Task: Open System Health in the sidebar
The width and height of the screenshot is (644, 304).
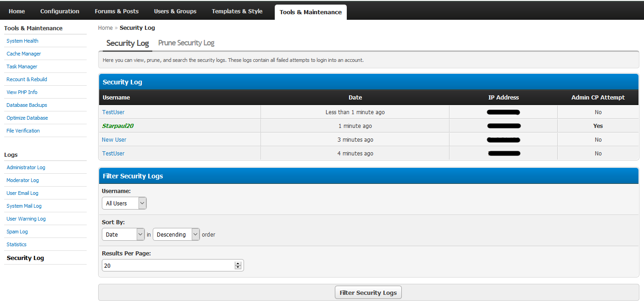Action: pos(22,41)
